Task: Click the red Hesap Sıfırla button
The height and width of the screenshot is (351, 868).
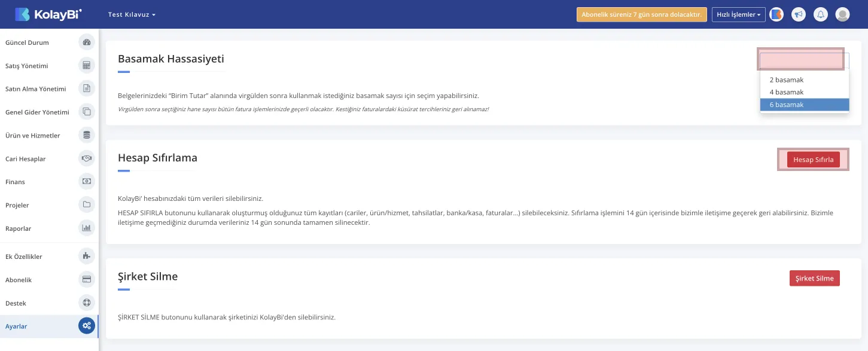Action: (813, 160)
